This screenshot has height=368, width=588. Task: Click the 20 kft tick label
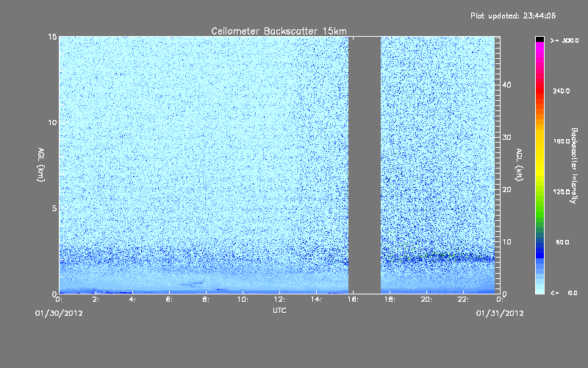pyautogui.click(x=506, y=190)
